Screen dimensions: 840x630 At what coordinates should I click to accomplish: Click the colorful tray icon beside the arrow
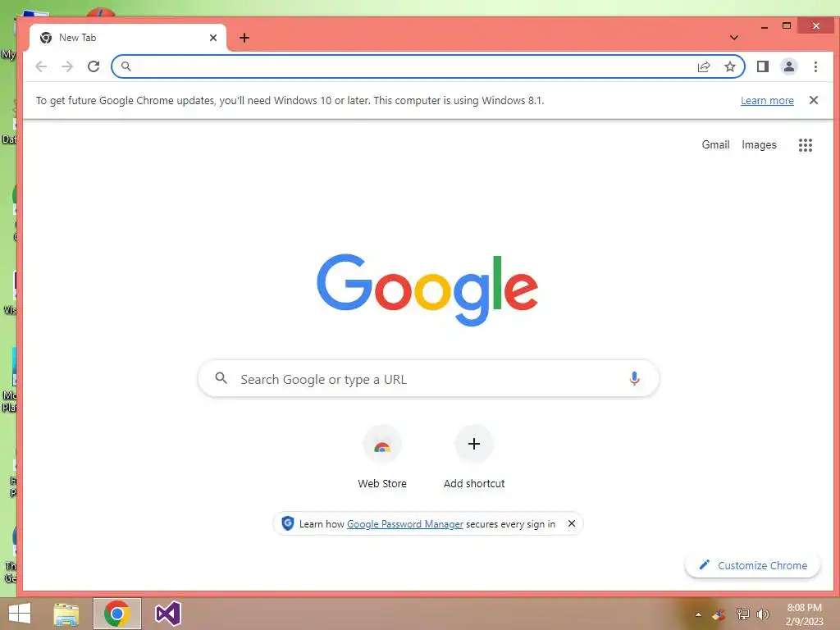point(719,614)
